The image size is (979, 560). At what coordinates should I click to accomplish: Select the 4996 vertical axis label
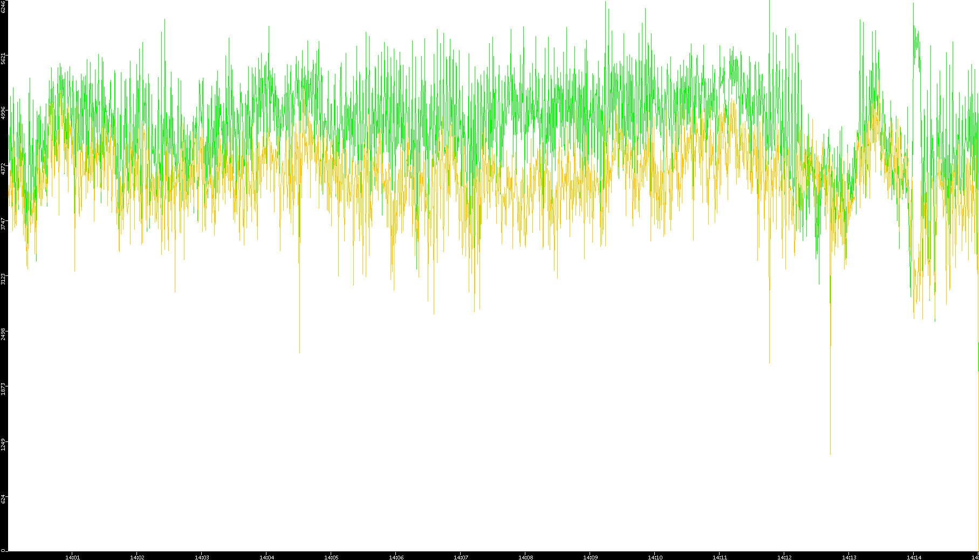tap(3, 113)
